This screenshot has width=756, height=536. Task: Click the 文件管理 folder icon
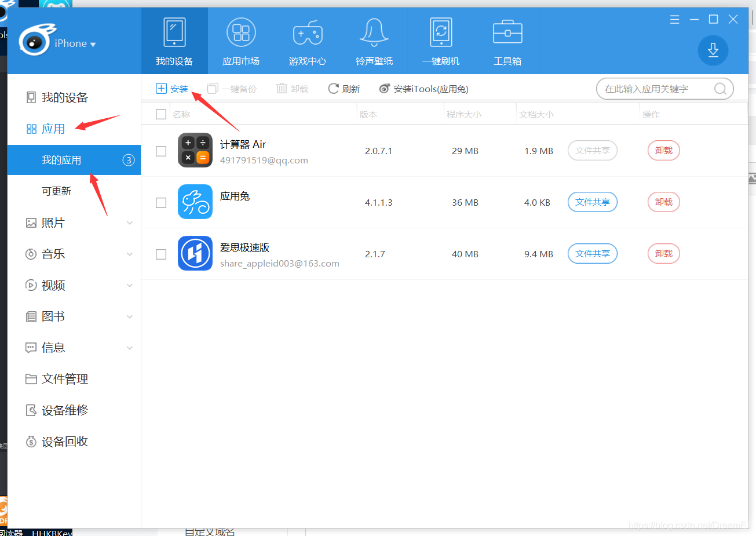click(31, 379)
